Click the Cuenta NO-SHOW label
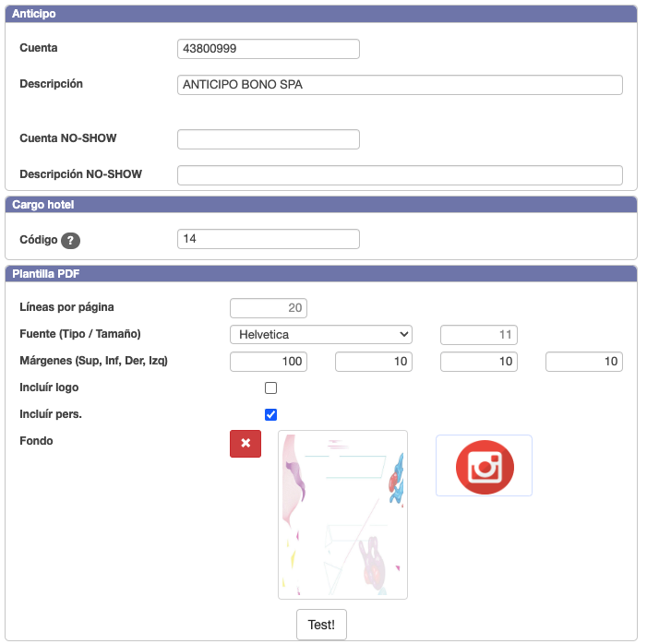Image resolution: width=647 pixels, height=644 pixels. 68,138
